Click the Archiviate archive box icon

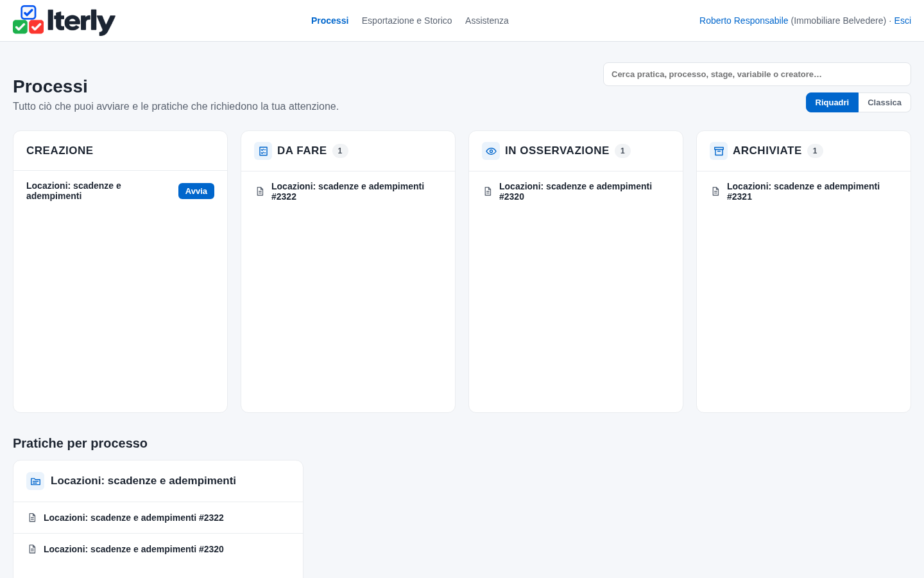[719, 151]
